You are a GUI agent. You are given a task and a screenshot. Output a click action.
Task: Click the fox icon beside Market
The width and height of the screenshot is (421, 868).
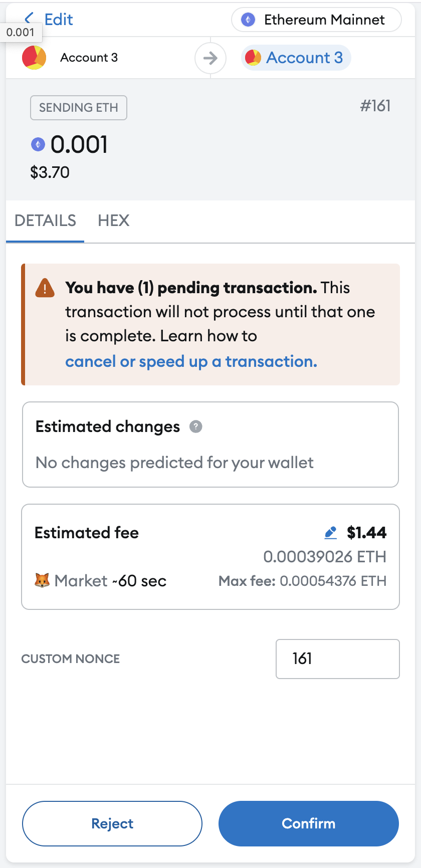(42, 580)
